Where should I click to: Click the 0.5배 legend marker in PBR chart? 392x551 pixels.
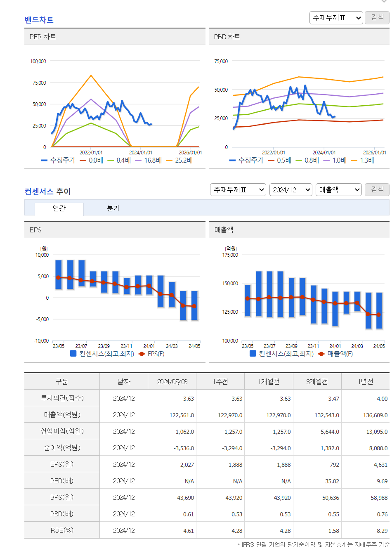(271, 160)
